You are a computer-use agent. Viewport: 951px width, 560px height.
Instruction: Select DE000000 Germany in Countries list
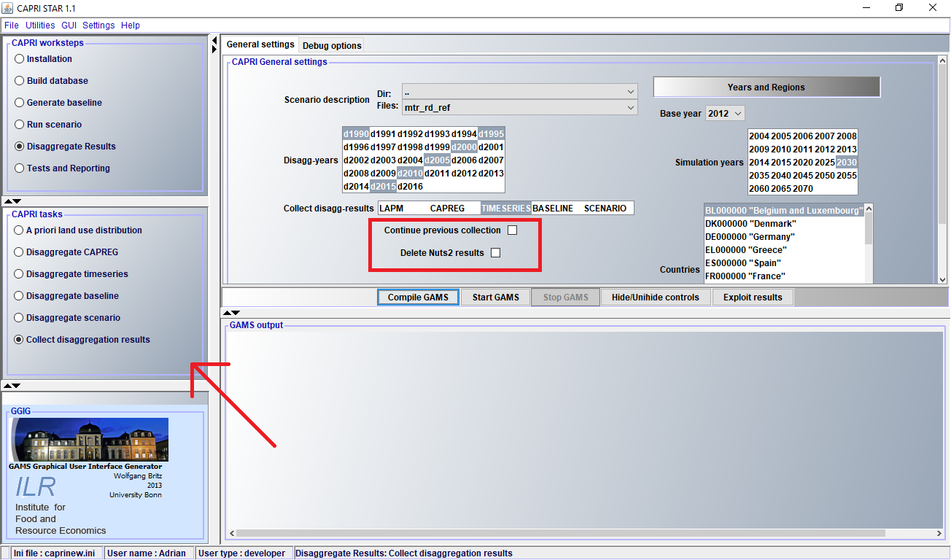pyautogui.click(x=750, y=237)
